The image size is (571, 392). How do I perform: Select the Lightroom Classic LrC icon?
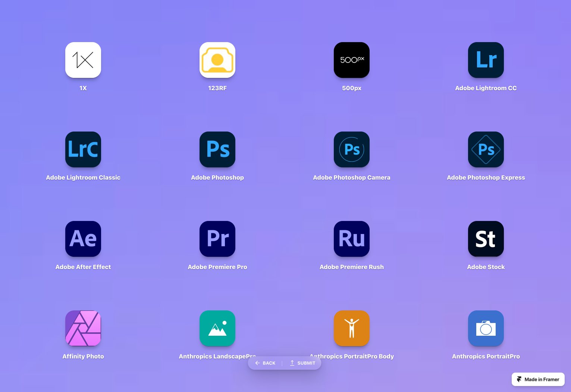click(83, 149)
